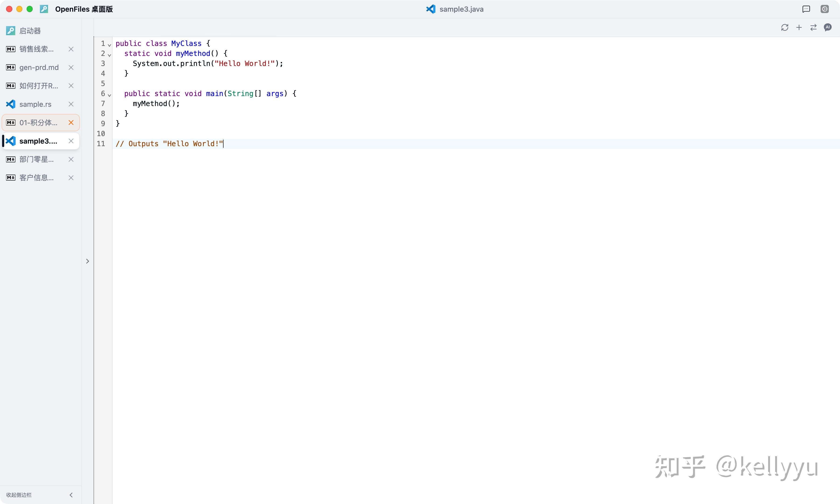This screenshot has width=840, height=504.
Task: Switch to the 01-积分体 tab
Action: pos(41,123)
